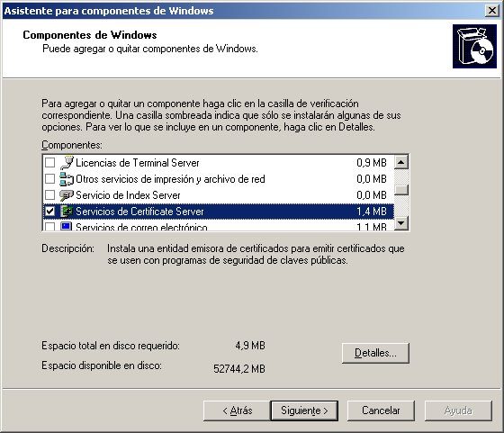Toggle Servicios de correo electrónico checkbox

click(x=49, y=226)
